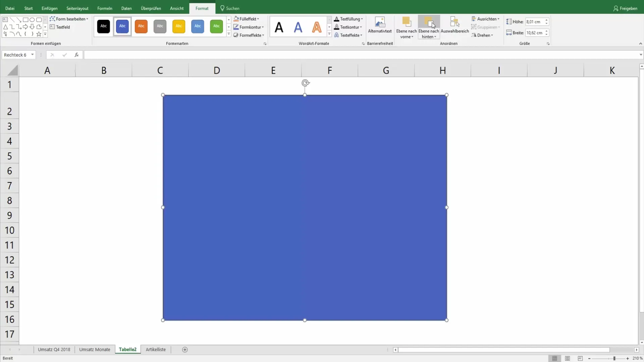Select the five-point star shape
Viewport: 644px width, 362px height.
(39, 34)
